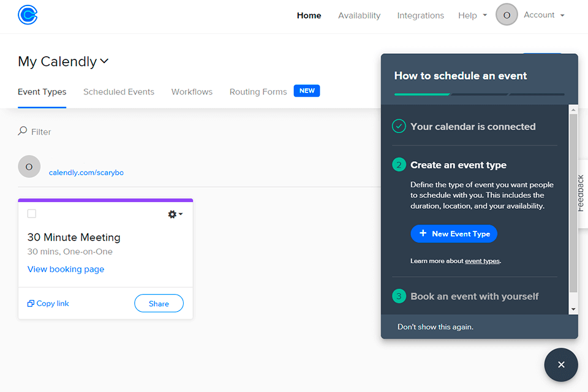This screenshot has width=588, height=392.
Task: Select the 30 Minute Meeting checkbox
Action: [32, 214]
